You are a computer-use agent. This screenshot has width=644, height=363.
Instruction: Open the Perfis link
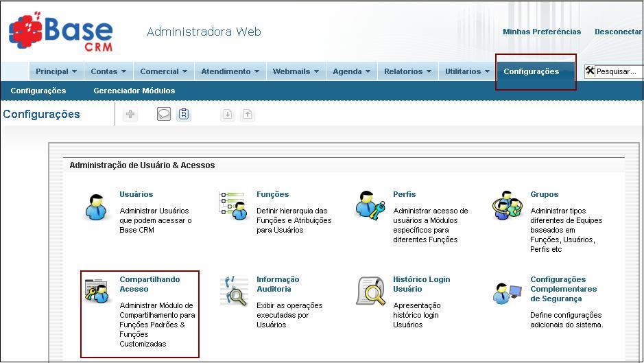[404, 194]
